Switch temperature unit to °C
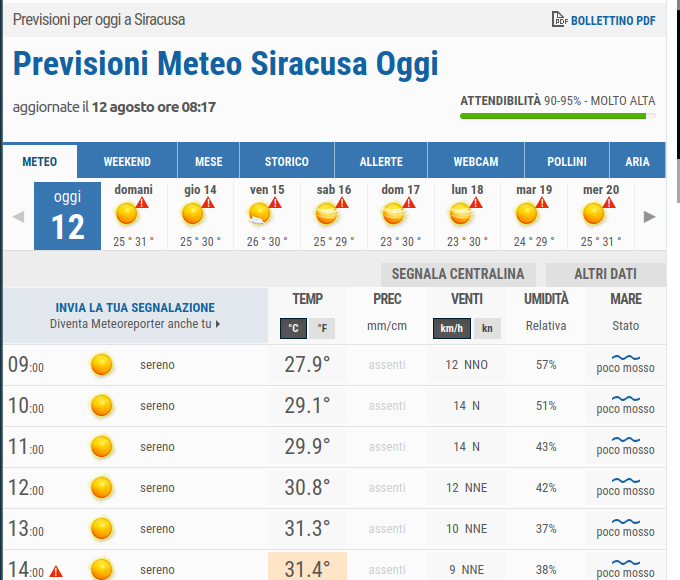The height and width of the screenshot is (580, 680). (x=294, y=328)
